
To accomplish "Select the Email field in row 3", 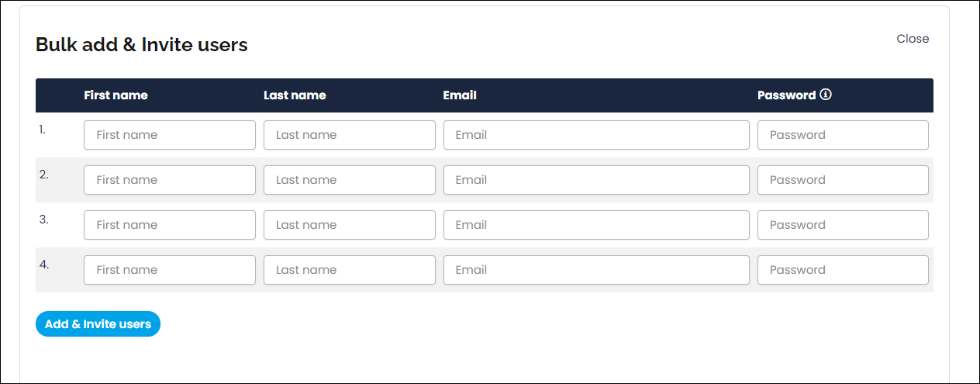I will [595, 225].
